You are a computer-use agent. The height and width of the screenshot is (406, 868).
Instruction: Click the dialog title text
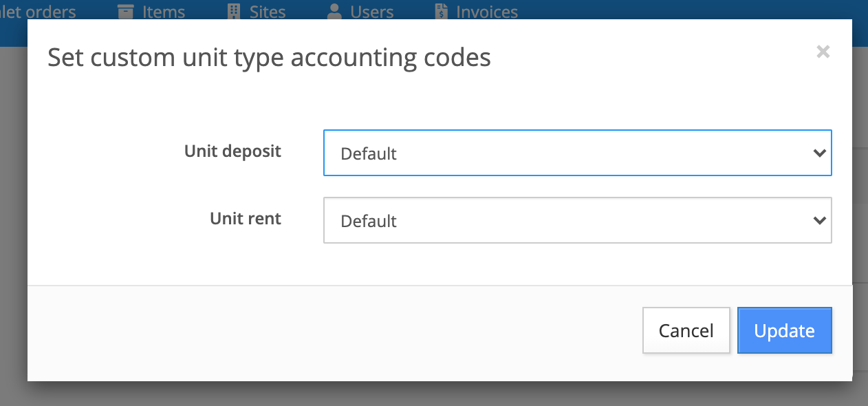[269, 58]
